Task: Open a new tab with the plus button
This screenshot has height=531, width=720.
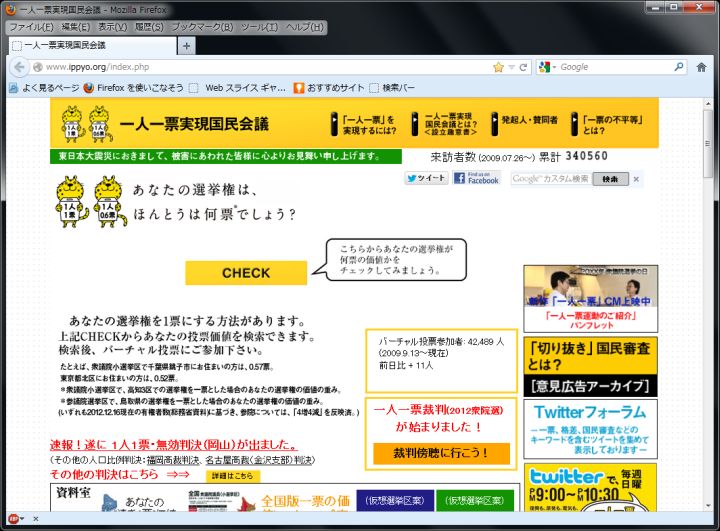Action: [187, 46]
